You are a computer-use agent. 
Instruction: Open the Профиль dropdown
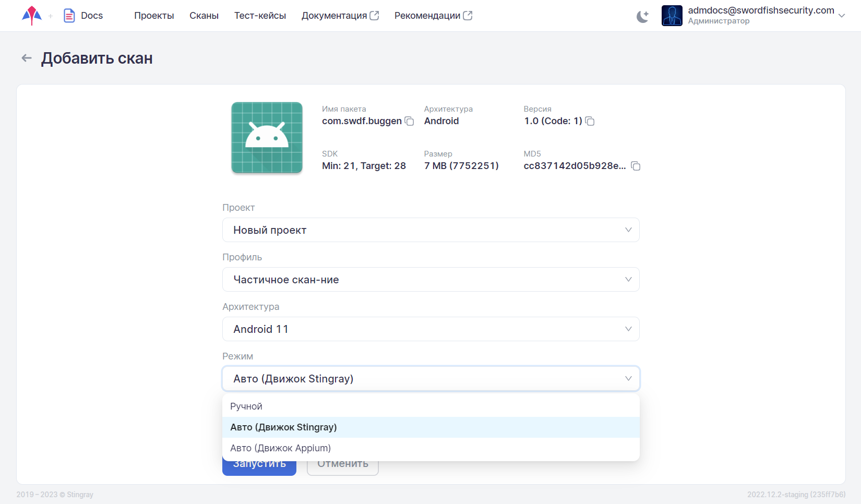(x=430, y=280)
